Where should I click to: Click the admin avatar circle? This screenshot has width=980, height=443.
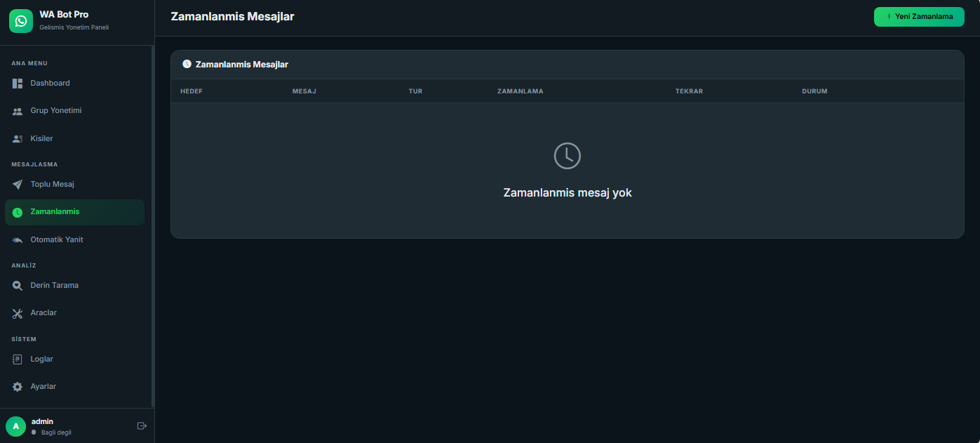[x=15, y=426]
